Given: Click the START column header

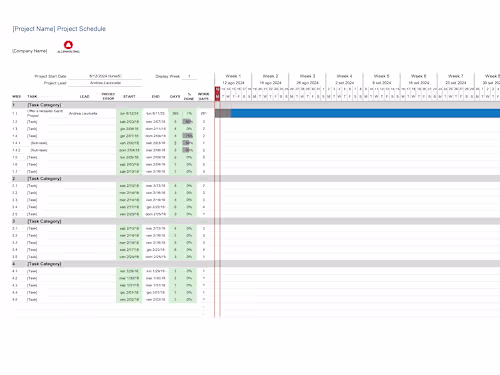Looking at the screenshot, I should [129, 97].
